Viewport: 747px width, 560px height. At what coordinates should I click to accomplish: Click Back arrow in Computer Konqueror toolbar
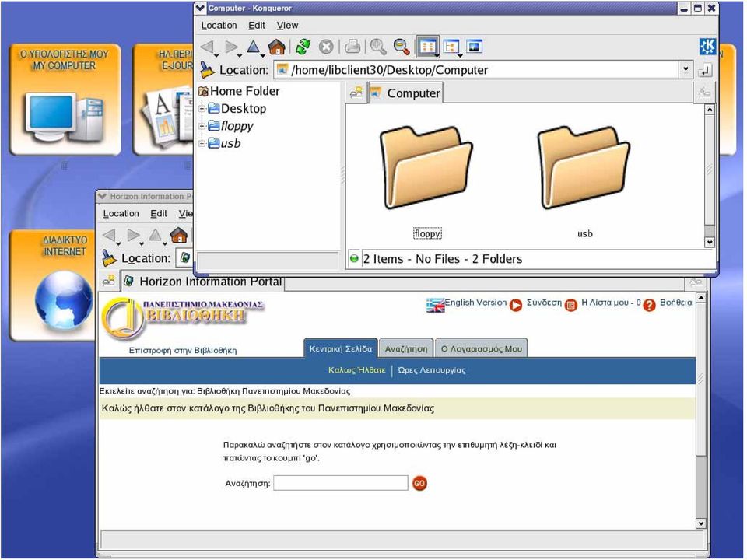[207, 46]
